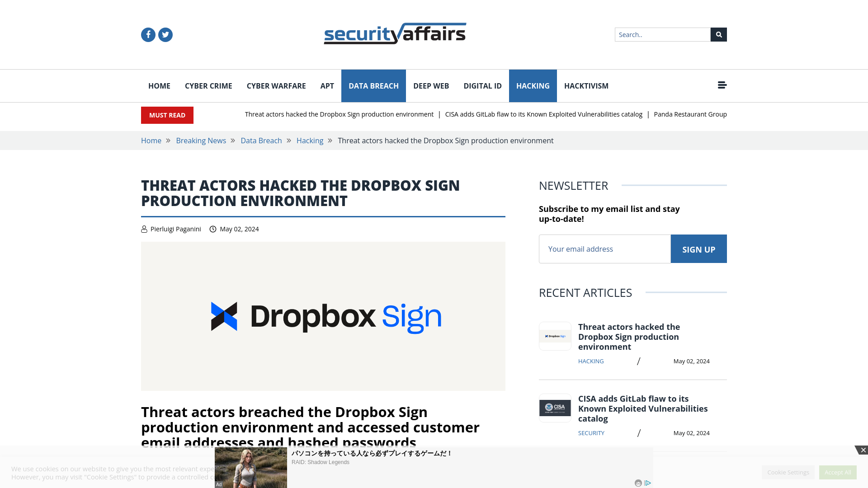Click the Facebook icon in header
This screenshot has height=488, width=868.
tap(148, 34)
